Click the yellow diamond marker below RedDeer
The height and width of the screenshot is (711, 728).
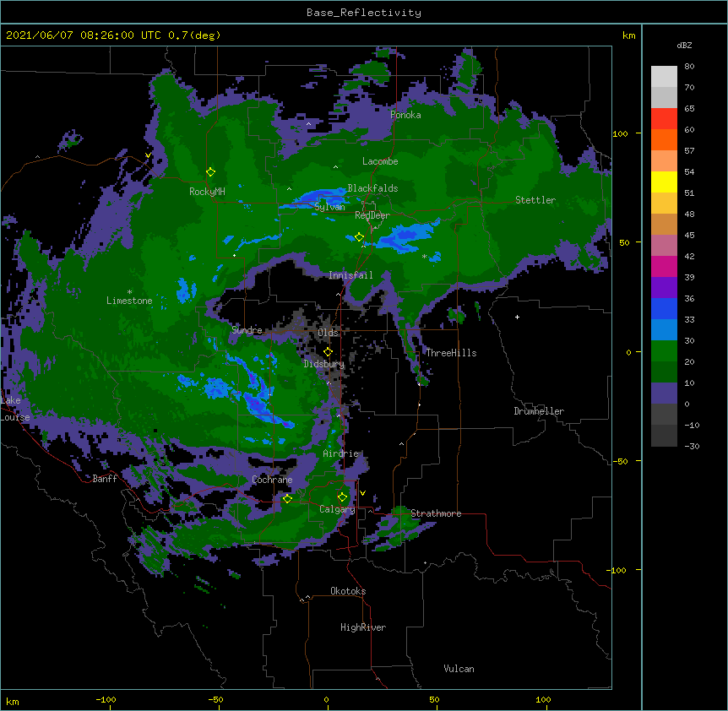pyautogui.click(x=359, y=237)
